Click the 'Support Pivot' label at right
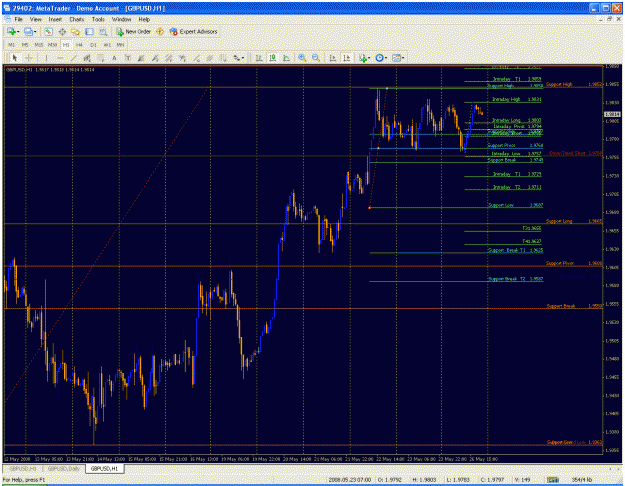The image size is (625, 486). click(560, 263)
